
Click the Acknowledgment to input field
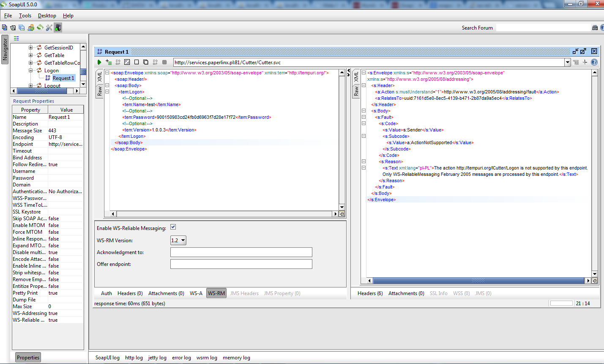pos(241,252)
